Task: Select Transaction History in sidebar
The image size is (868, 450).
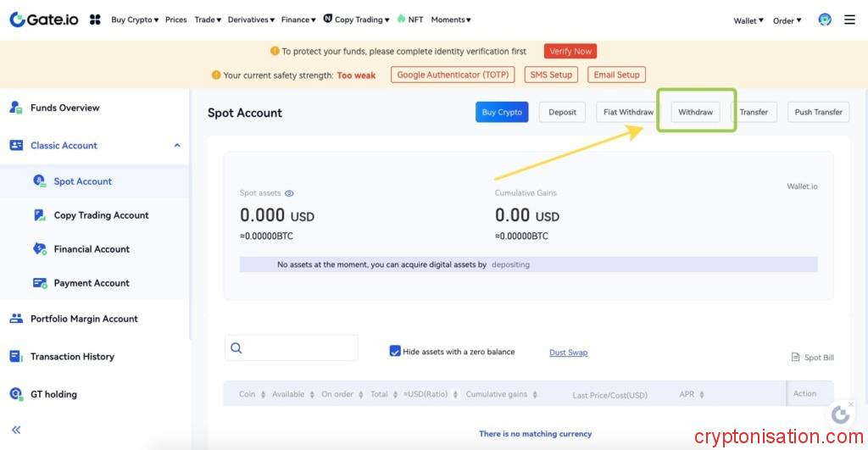Action: (72, 357)
